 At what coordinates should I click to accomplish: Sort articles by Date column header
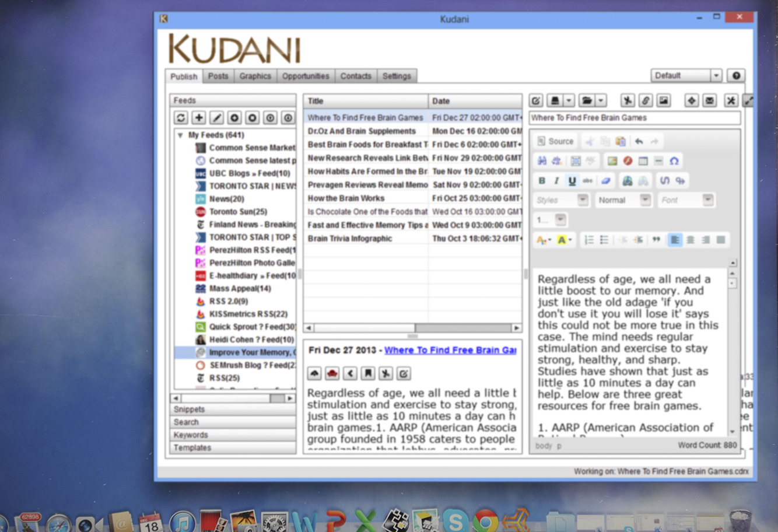click(x=475, y=101)
